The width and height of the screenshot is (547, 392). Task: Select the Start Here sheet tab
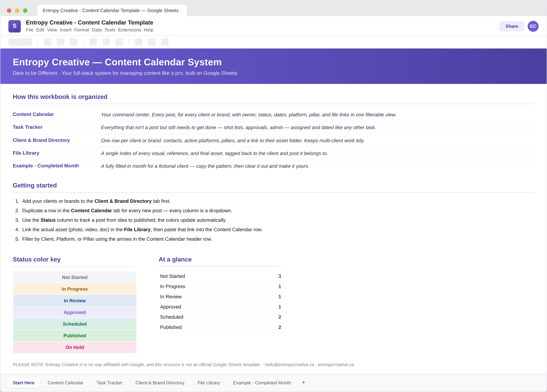(24, 383)
